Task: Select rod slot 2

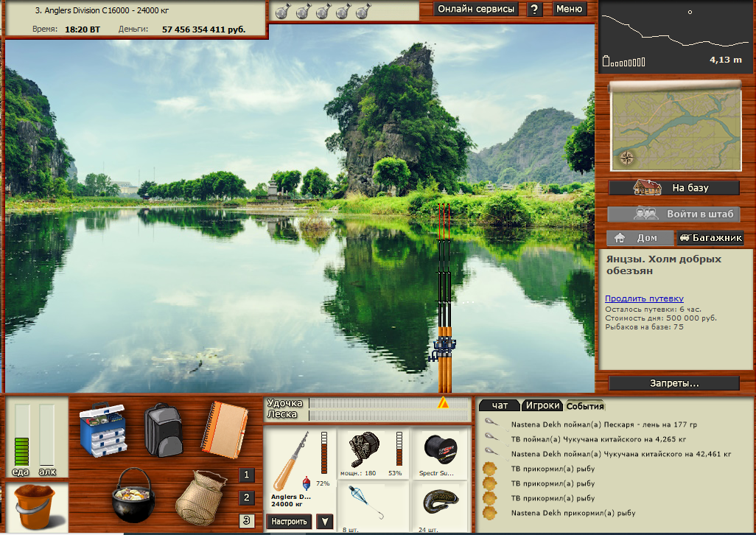Action: [x=246, y=497]
